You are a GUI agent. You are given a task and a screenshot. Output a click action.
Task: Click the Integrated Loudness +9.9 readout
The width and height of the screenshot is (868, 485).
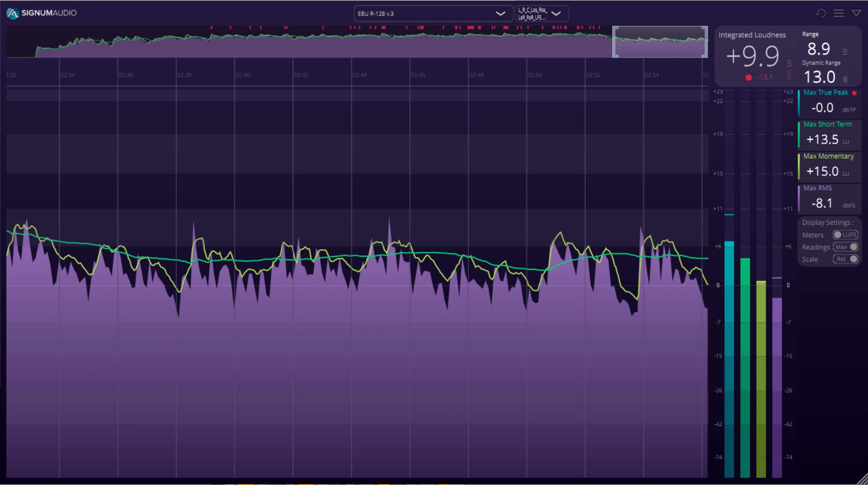tap(752, 56)
